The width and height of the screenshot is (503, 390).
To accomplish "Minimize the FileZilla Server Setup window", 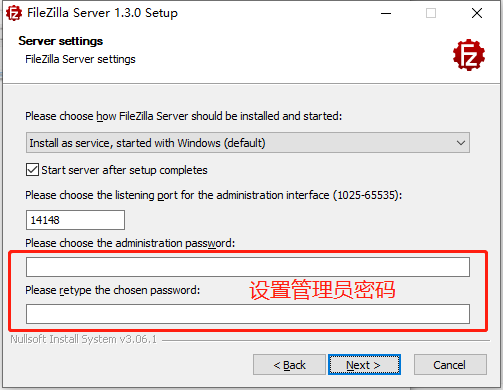I will pos(386,13).
